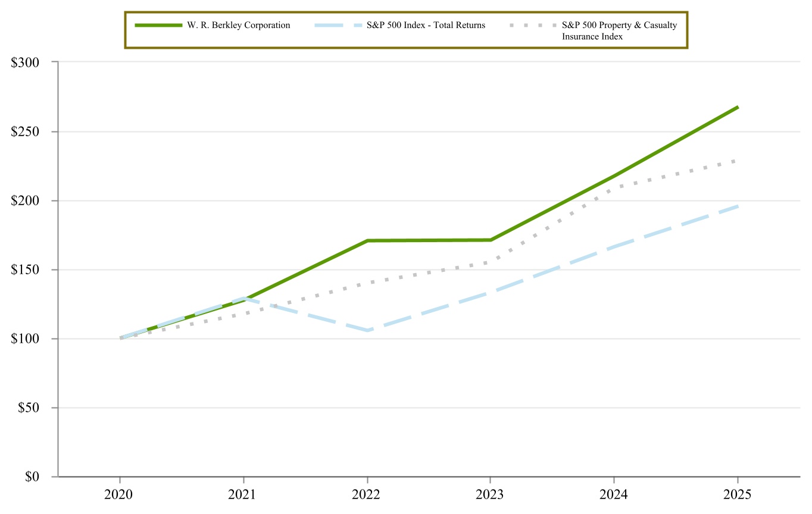Click W. R. Berkley's 2025 endpoint on green line
This screenshot has width=812, height=514.
[738, 107]
